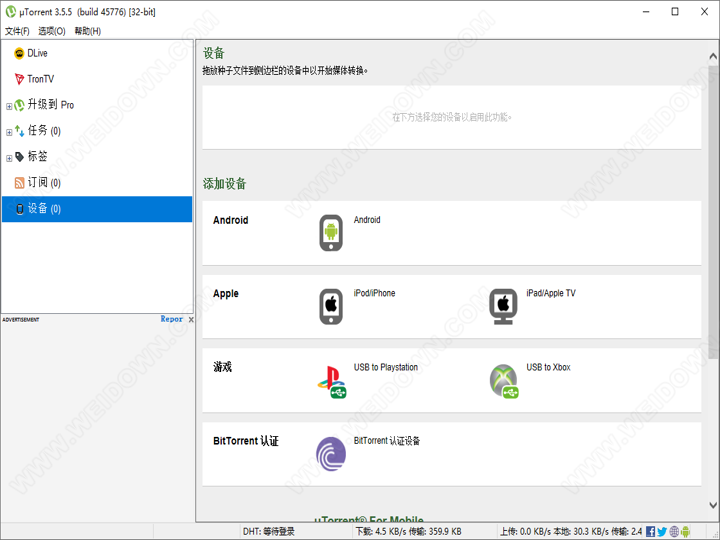Click the 上传 speed status bar entry
The height and width of the screenshot is (540, 720).
pos(571,532)
